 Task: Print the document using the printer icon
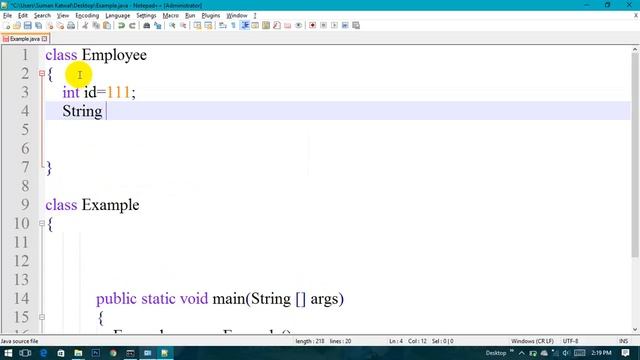(71, 25)
